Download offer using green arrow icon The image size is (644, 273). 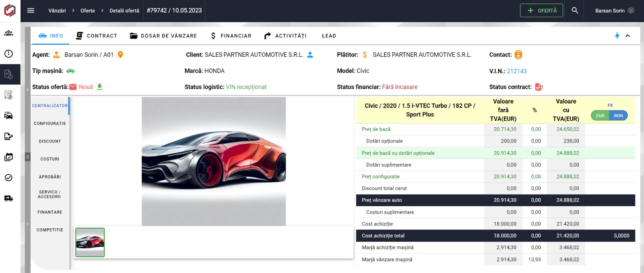pyautogui.click(x=100, y=87)
